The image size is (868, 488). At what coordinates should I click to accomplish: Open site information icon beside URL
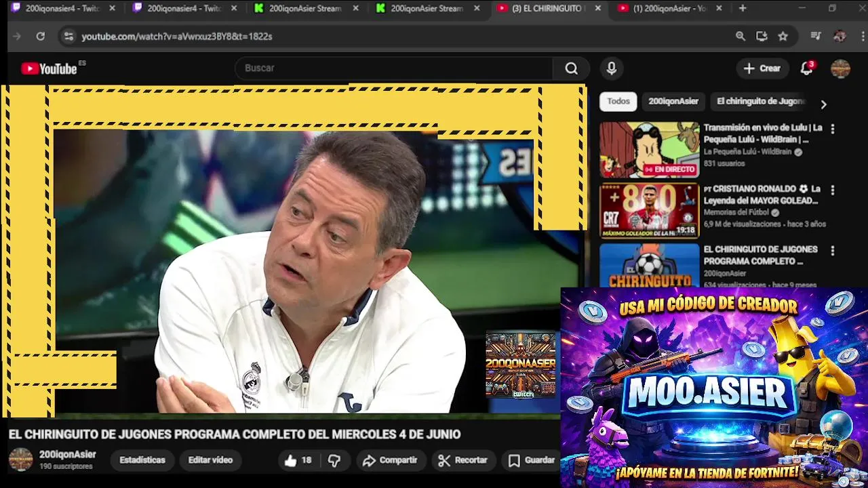click(68, 37)
